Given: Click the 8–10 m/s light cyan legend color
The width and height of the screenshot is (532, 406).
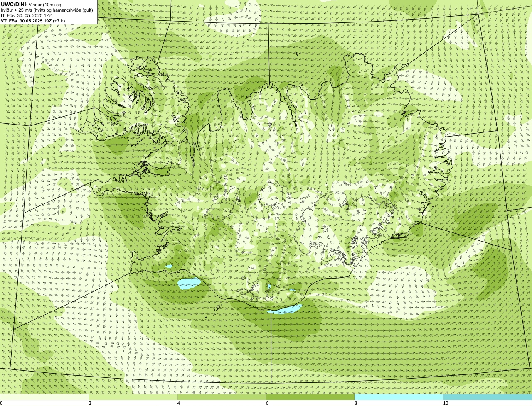Looking at the screenshot, I should [x=399, y=397].
